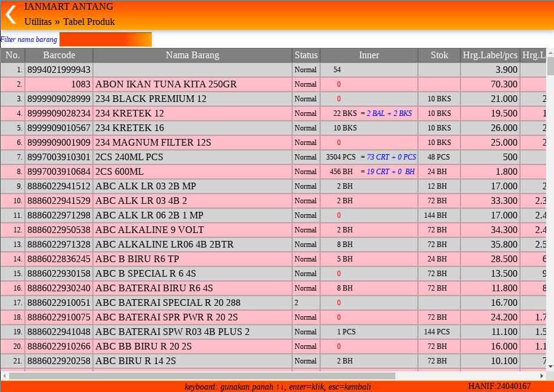This screenshot has width=554, height=392.
Task: Click the Hrg.Label/pcs column header
Action: 490,55
